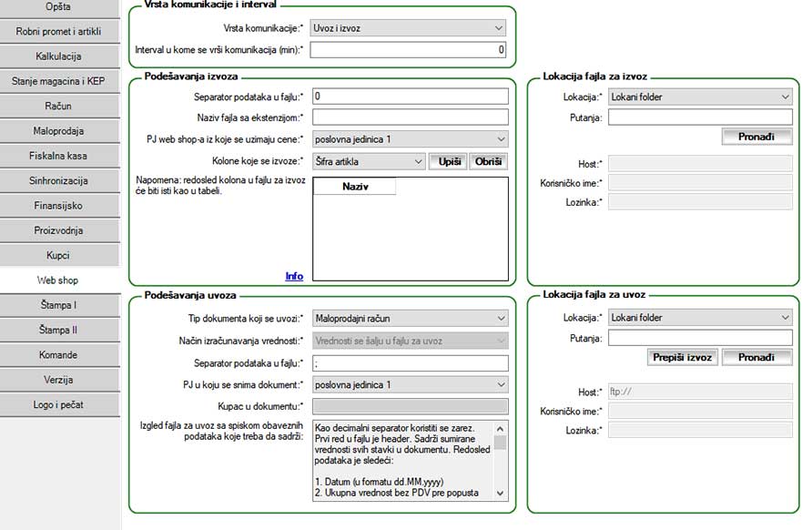Click export Korisničko ime field

point(700,183)
